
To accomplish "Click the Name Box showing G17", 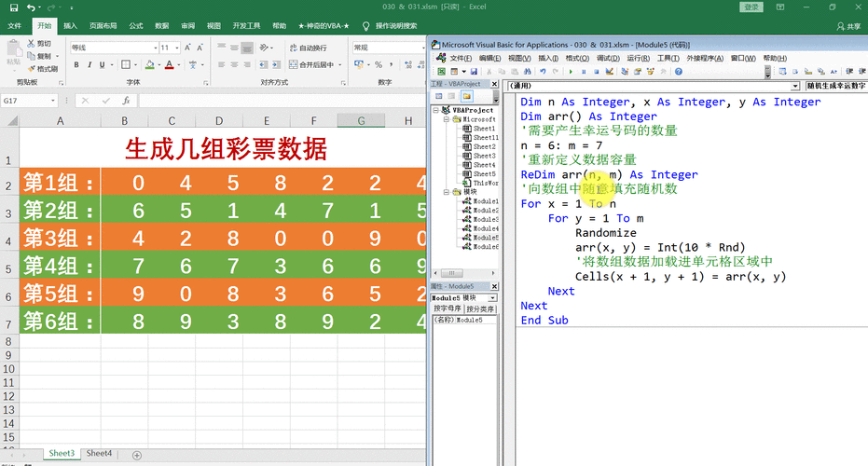I will click(x=28, y=101).
